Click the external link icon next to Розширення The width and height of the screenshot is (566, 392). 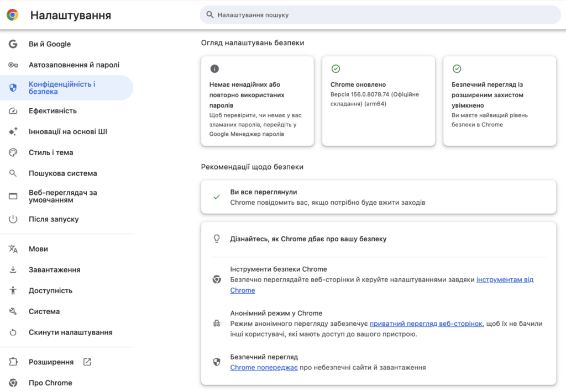pos(87,362)
